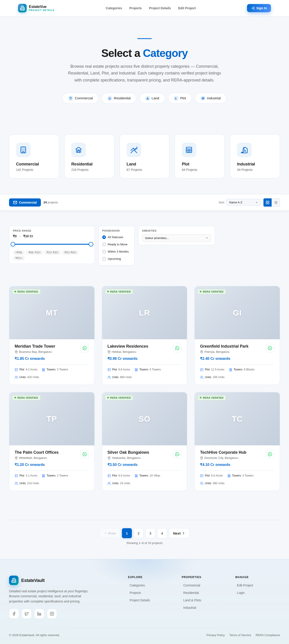The width and height of the screenshot is (289, 644).
Task: Click the minimum price slider handle
Action: [13, 244]
